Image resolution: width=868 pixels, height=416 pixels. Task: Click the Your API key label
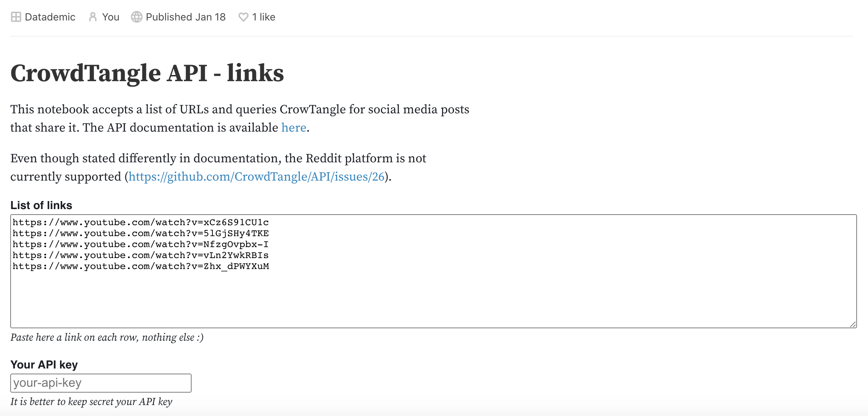(44, 365)
